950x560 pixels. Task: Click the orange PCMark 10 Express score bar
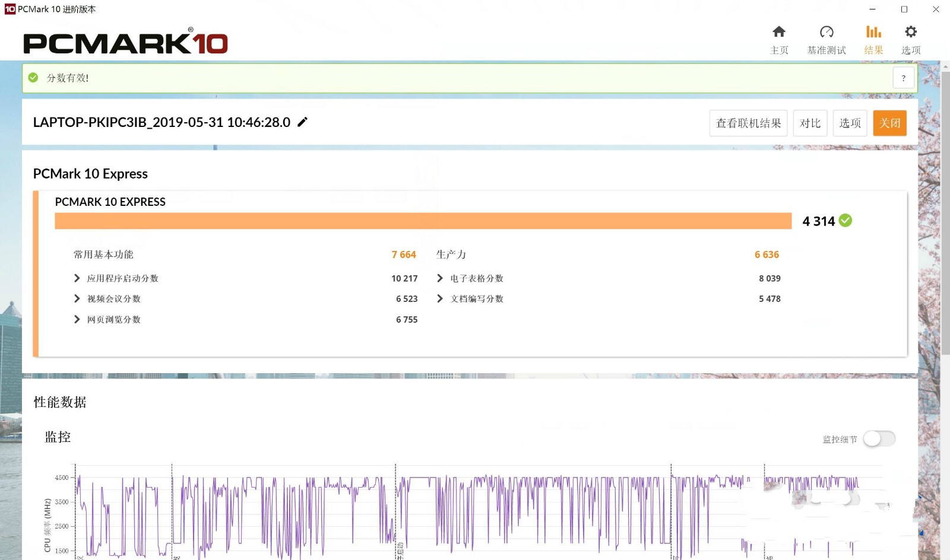(423, 221)
